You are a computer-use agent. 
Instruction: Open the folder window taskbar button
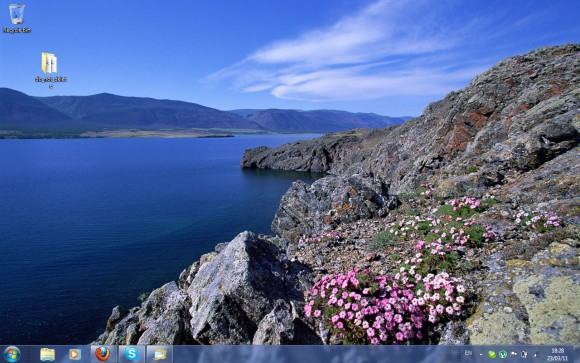point(160,354)
